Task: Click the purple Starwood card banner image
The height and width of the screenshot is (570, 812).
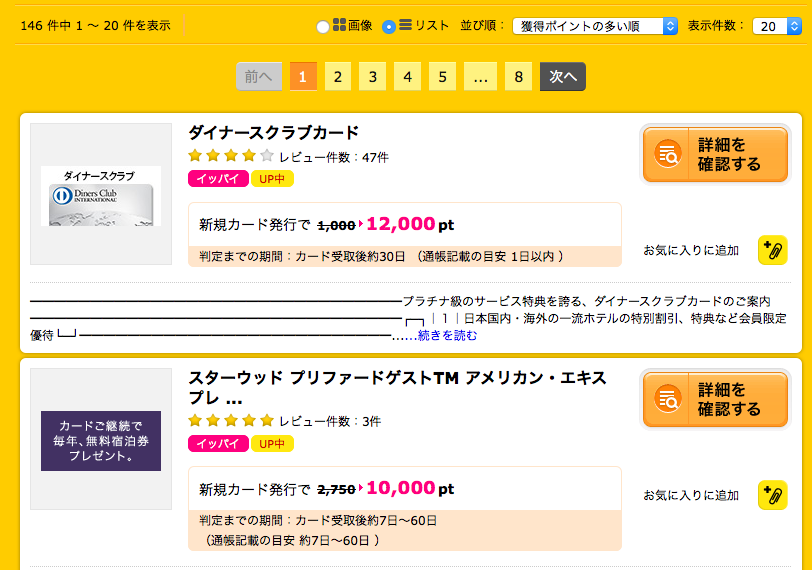Action: pyautogui.click(x=101, y=441)
